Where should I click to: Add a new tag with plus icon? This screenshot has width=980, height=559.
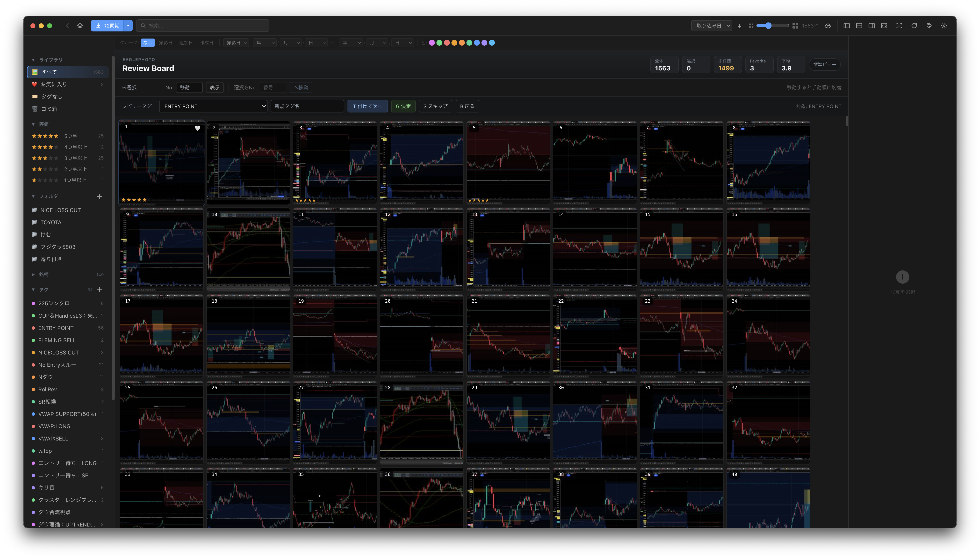click(99, 289)
